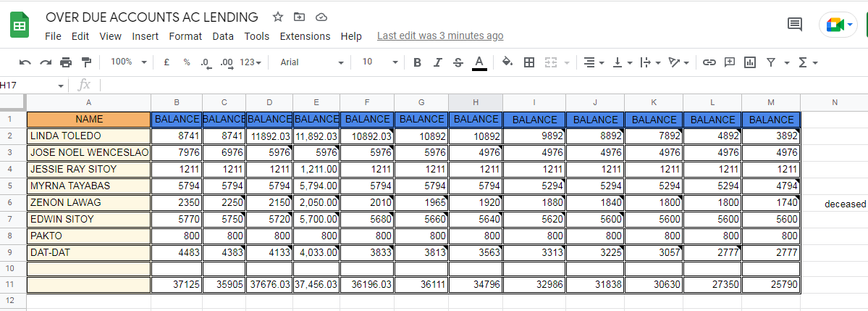Open comment history speech-bubble icon
Image resolution: width=868 pixels, height=311 pixels.
(794, 24)
